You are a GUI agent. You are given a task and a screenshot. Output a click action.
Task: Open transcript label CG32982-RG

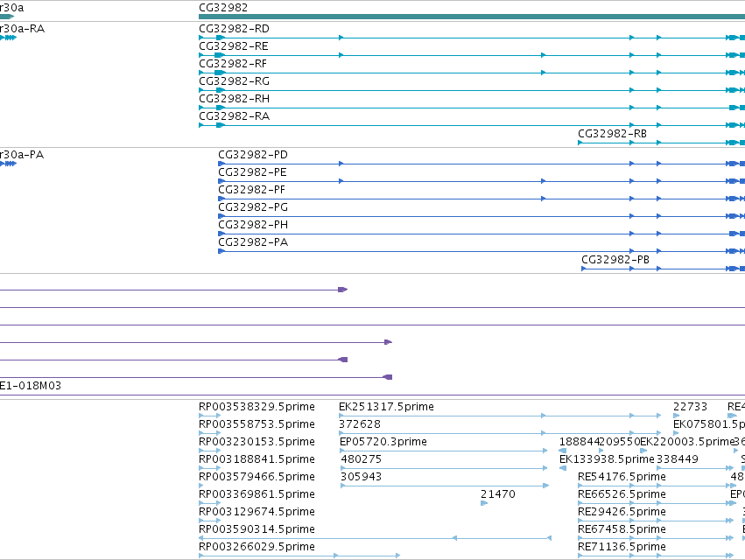[x=234, y=81]
